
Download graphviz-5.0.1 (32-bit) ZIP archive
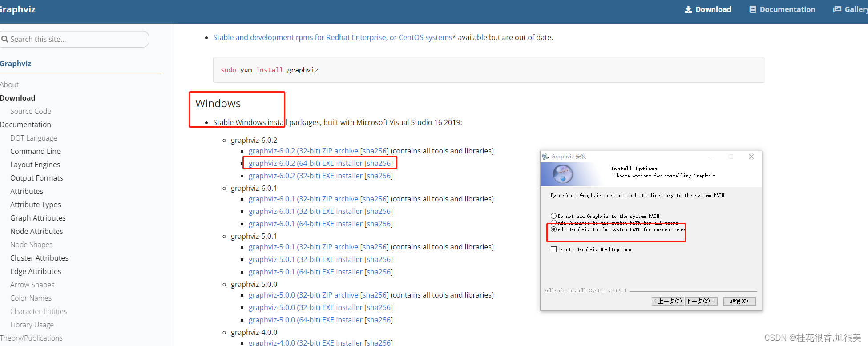click(303, 247)
